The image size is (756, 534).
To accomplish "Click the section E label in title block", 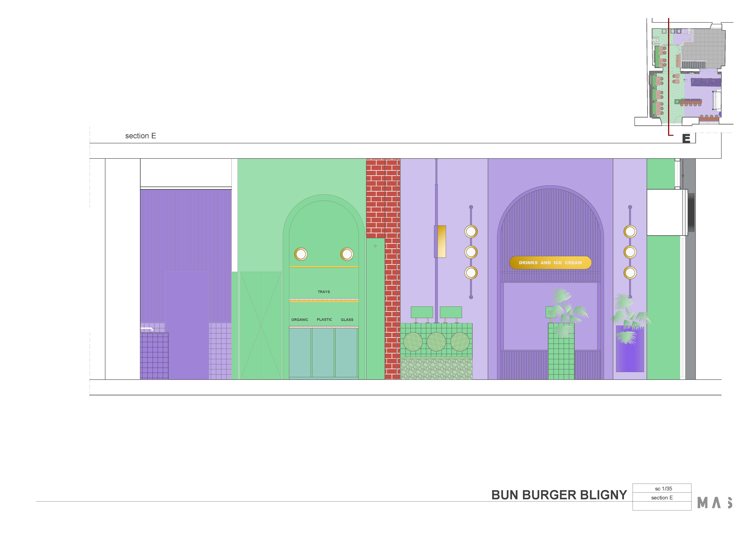I will pyautogui.click(x=662, y=497).
